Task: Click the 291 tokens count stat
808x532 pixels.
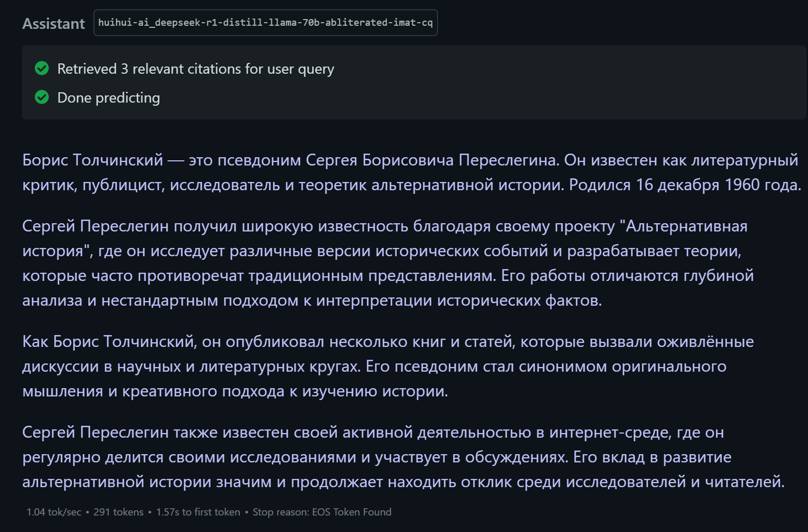Action: (118, 512)
